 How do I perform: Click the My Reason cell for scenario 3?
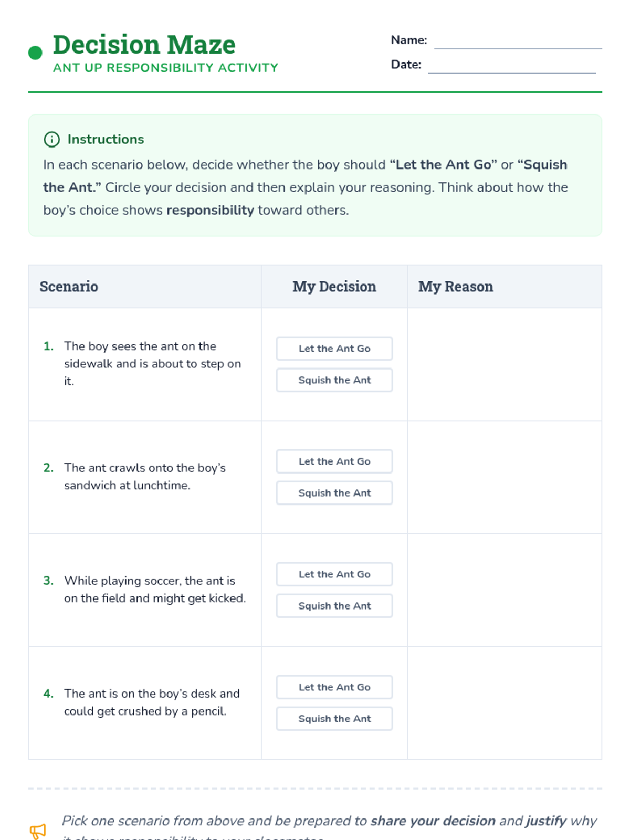tap(505, 590)
